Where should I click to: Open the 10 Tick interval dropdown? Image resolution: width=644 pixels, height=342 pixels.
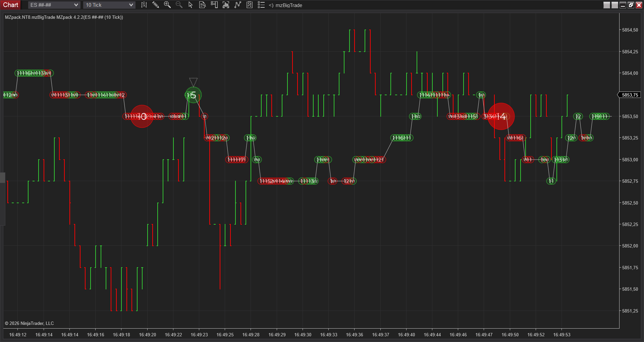pyautogui.click(x=109, y=5)
